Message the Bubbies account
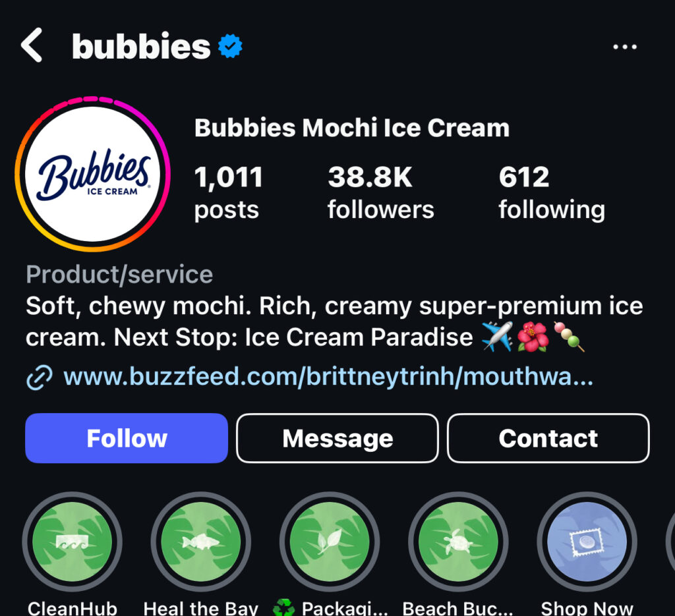The image size is (675, 616). click(337, 438)
